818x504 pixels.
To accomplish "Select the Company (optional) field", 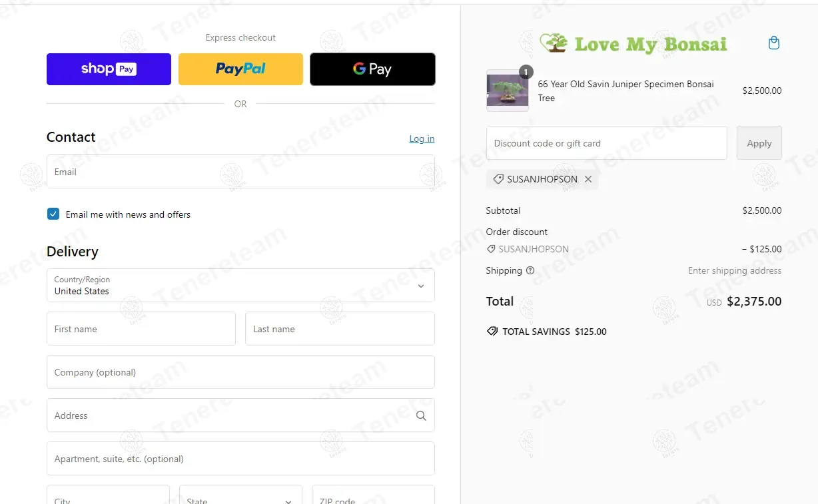I will pyautogui.click(x=240, y=372).
